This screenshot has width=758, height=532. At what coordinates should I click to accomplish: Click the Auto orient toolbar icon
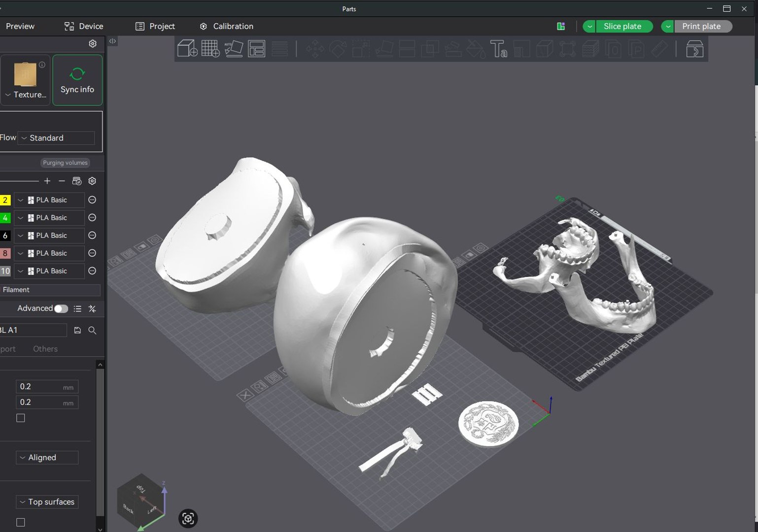[x=234, y=49]
